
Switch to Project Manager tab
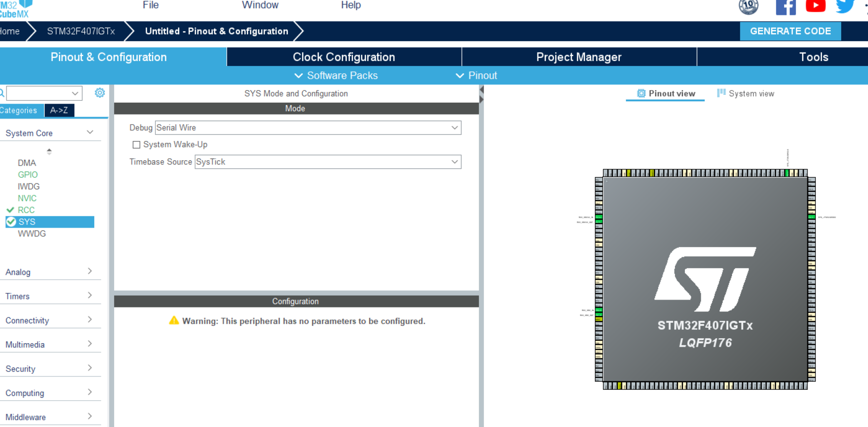point(579,57)
